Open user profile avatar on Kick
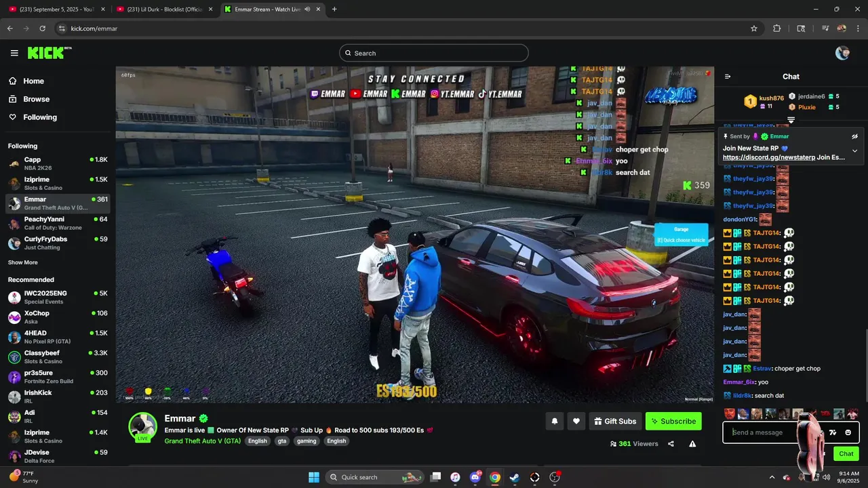Viewport: 868px width, 488px height. click(842, 53)
